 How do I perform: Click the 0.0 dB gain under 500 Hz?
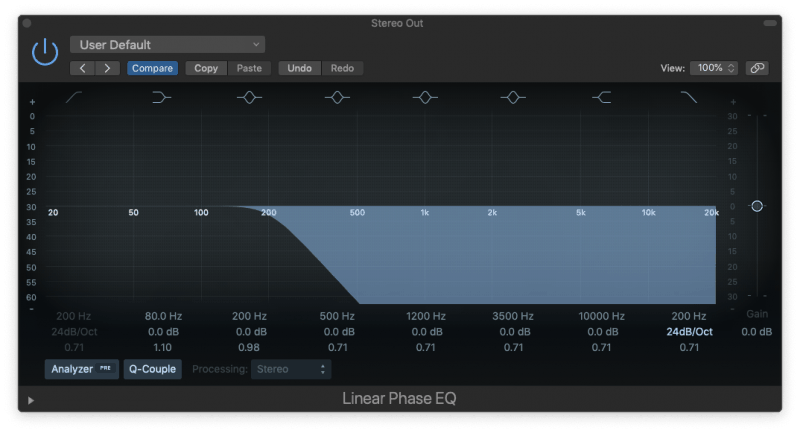pyautogui.click(x=339, y=332)
